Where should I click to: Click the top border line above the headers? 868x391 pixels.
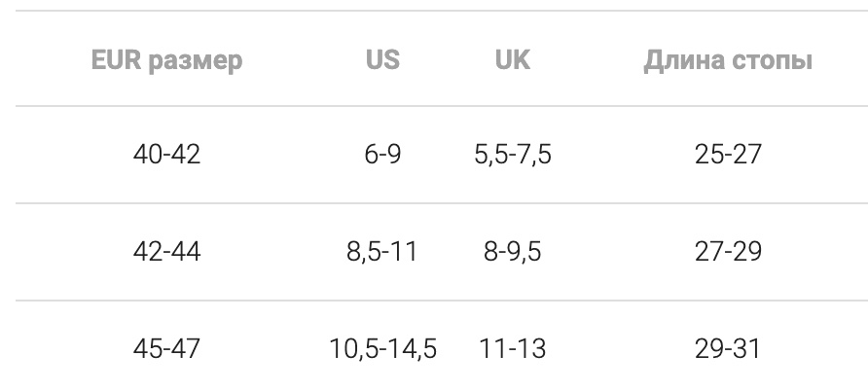(434, 11)
